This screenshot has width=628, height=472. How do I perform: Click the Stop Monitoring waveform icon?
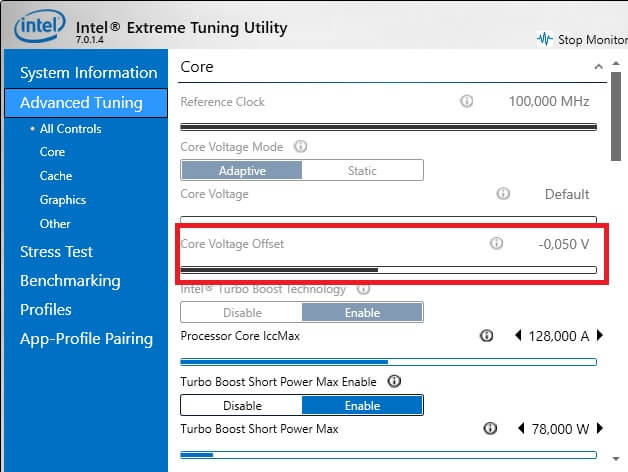click(545, 39)
